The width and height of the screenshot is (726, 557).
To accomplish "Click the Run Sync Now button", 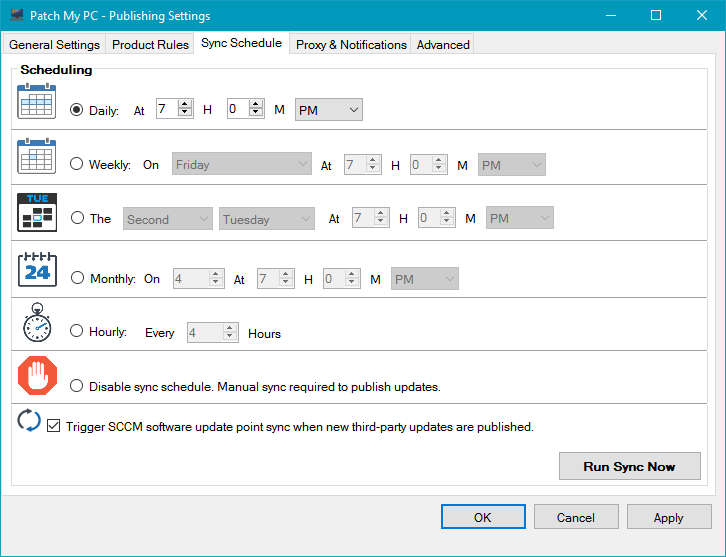I will pos(630,466).
